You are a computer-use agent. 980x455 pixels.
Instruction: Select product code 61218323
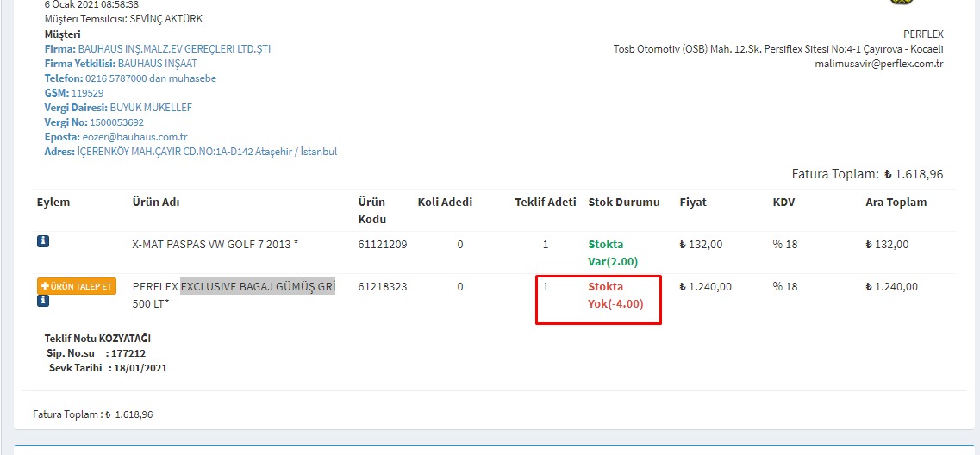pyautogui.click(x=382, y=287)
